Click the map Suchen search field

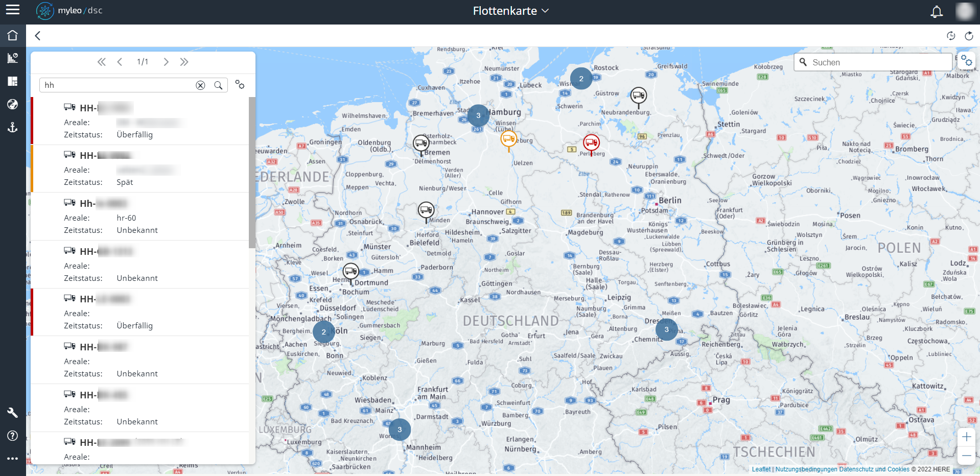873,62
